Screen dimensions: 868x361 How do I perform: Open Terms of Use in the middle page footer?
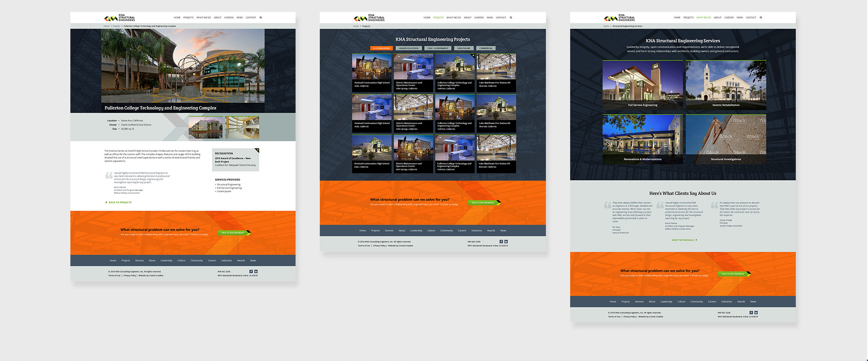coord(364,245)
